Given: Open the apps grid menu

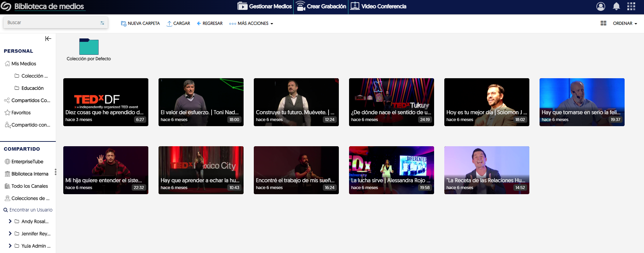Looking at the screenshot, I should [631, 6].
